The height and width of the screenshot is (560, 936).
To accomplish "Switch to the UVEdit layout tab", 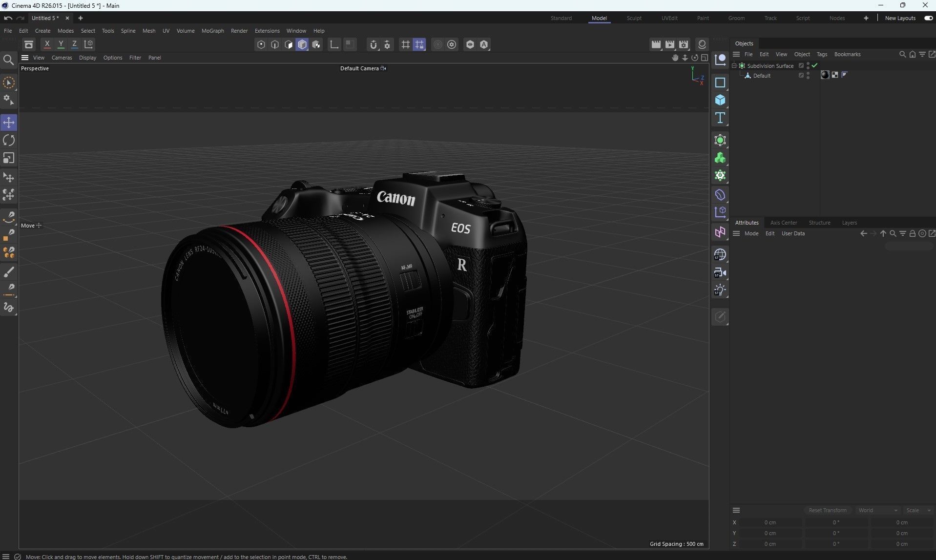I will [669, 18].
